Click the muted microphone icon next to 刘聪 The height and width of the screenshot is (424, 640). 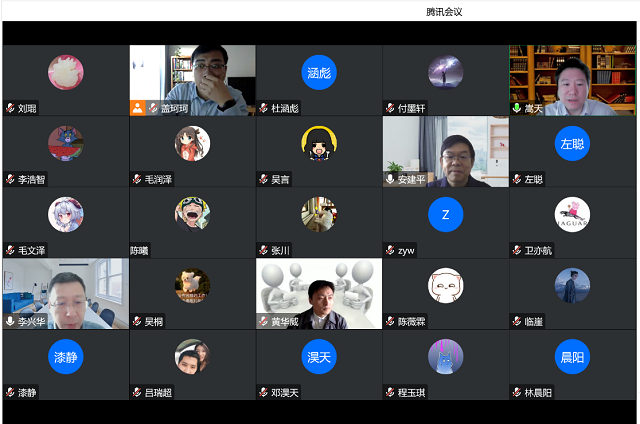[x=10, y=108]
